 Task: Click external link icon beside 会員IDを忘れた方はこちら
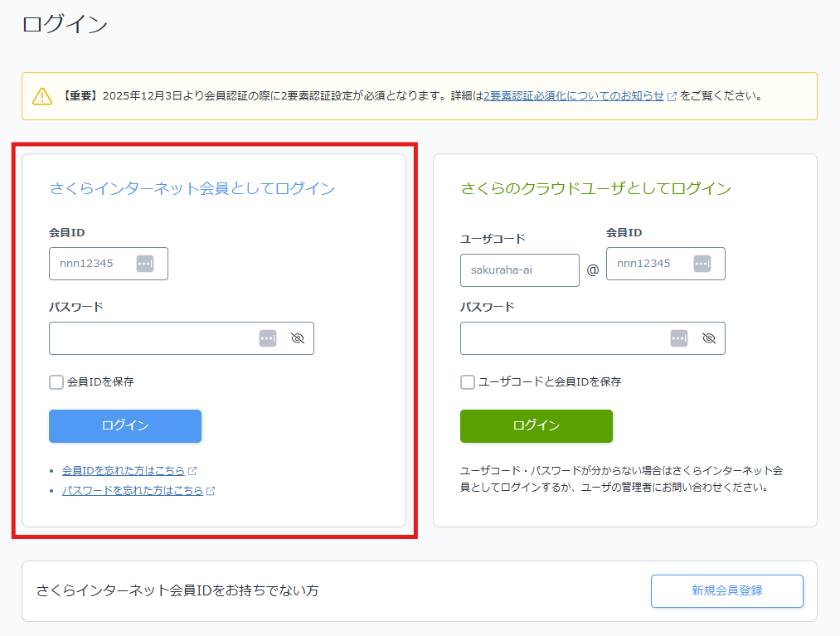tap(193, 471)
